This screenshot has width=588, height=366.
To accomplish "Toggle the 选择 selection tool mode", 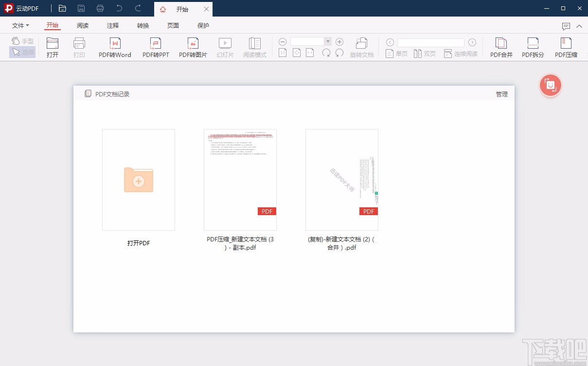I will click(x=22, y=52).
